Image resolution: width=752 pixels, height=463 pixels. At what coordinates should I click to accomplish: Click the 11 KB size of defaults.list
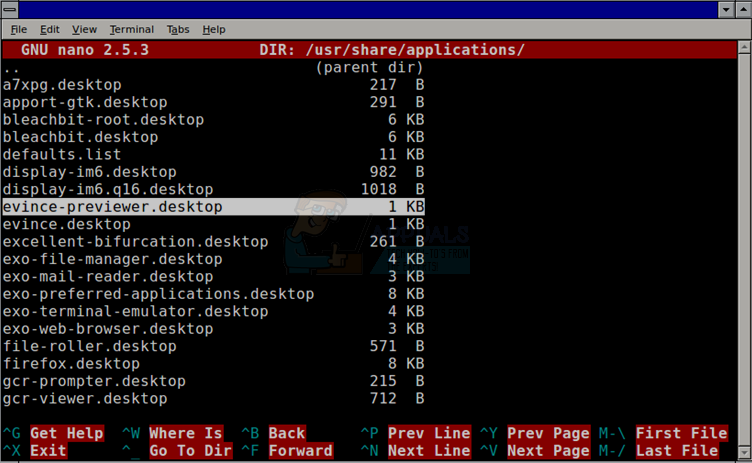(402, 154)
